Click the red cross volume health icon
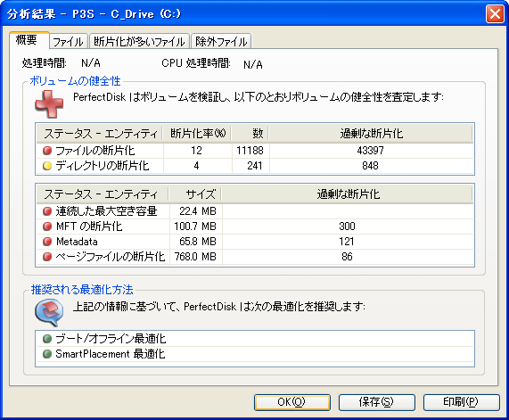 [x=49, y=103]
